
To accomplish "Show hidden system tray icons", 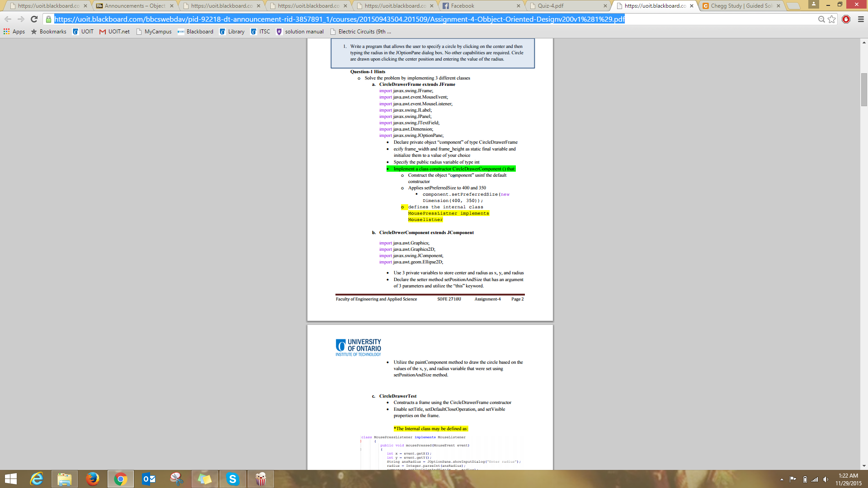I will tap(782, 479).
